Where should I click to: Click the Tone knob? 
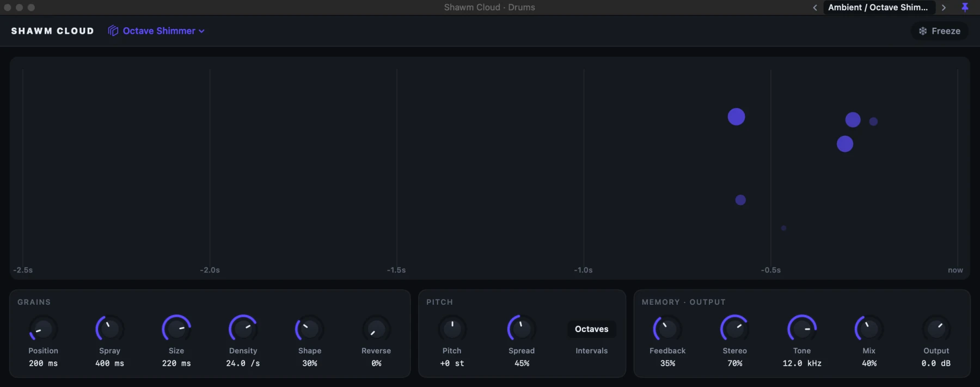coord(802,329)
